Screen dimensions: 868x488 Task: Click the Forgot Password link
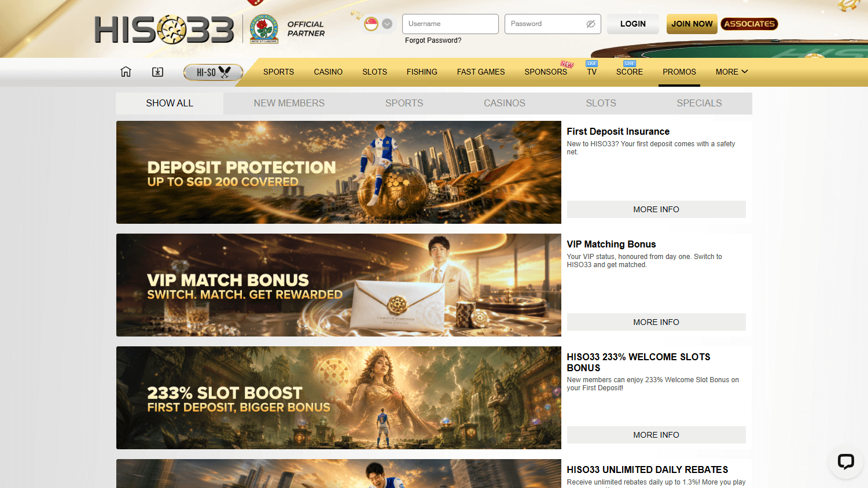point(433,40)
